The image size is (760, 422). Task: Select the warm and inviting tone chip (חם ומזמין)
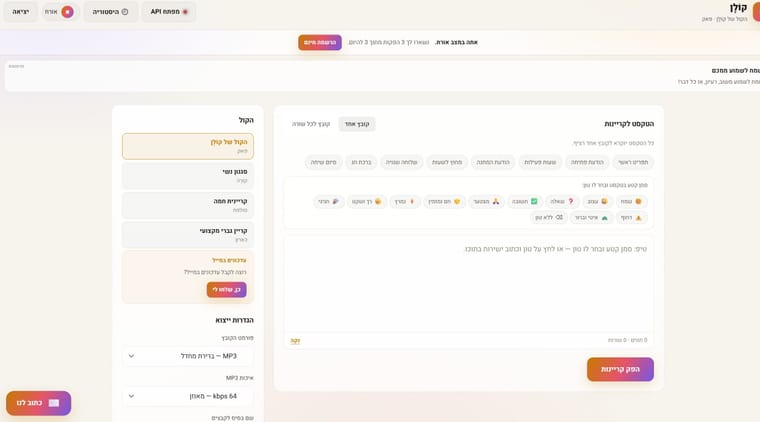tap(444, 202)
